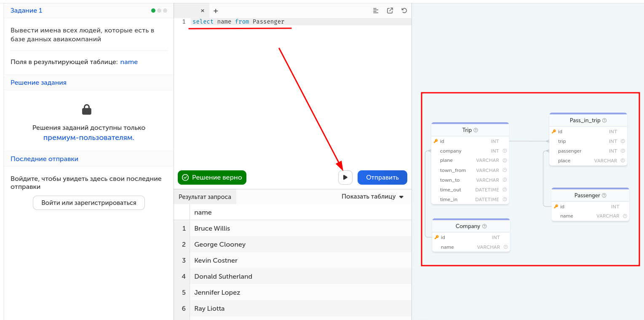The image size is (644, 320).
Task: Run the SQL query with play button
Action: tap(345, 177)
